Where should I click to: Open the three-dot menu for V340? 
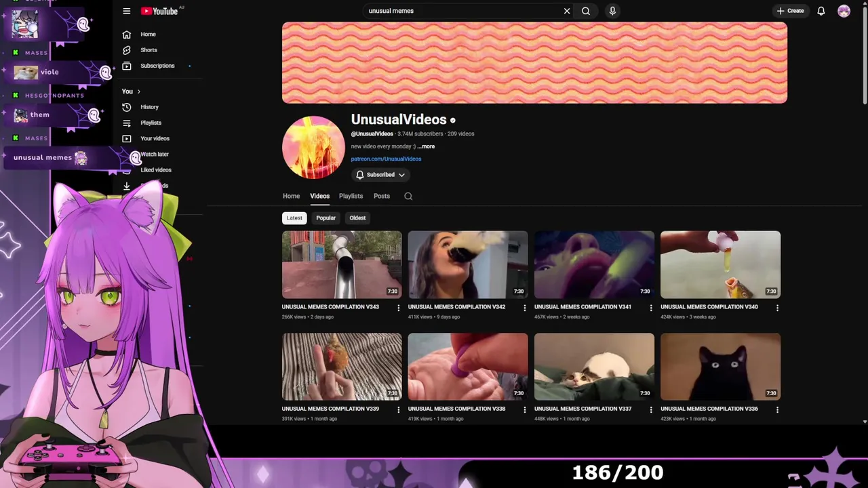tap(777, 308)
